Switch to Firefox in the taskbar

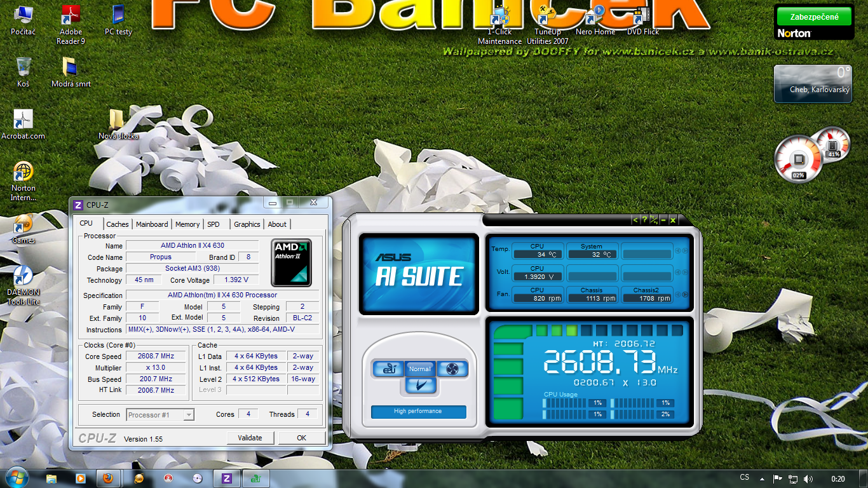pos(109,478)
